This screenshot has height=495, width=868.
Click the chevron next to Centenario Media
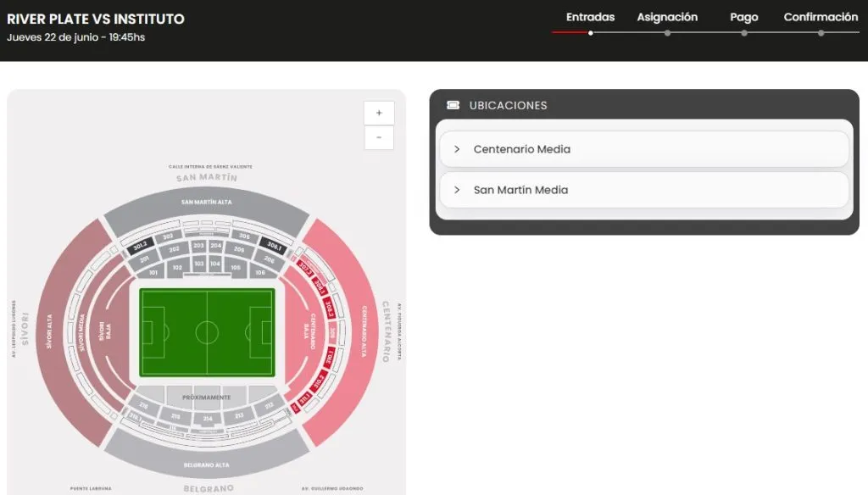click(457, 149)
